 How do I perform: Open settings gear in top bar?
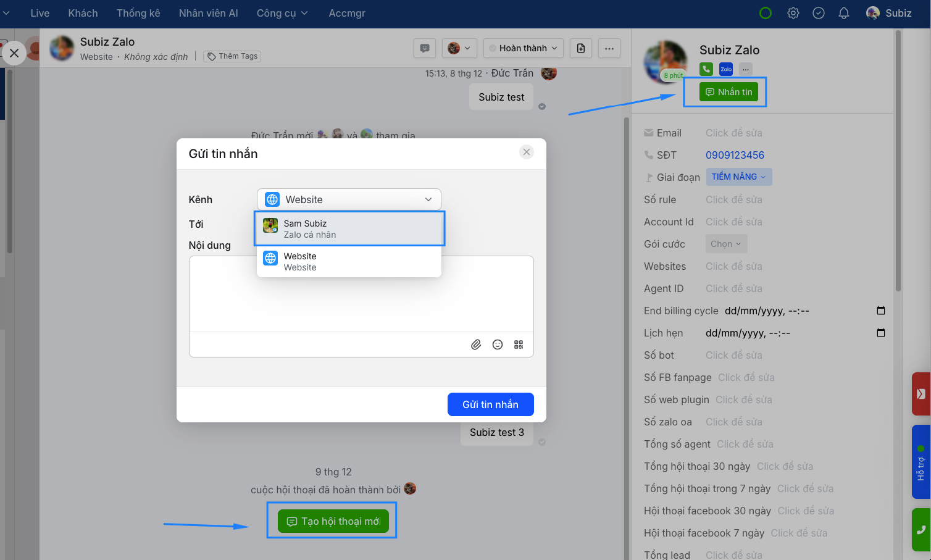pos(793,13)
